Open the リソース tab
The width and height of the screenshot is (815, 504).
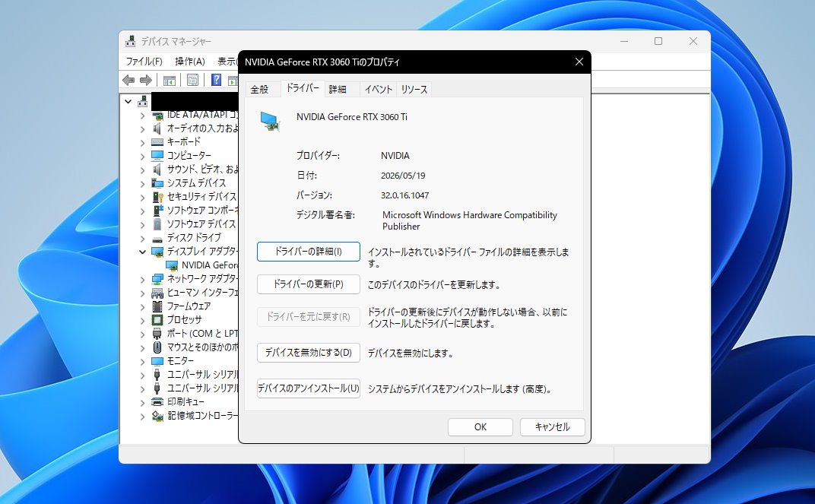tap(414, 90)
